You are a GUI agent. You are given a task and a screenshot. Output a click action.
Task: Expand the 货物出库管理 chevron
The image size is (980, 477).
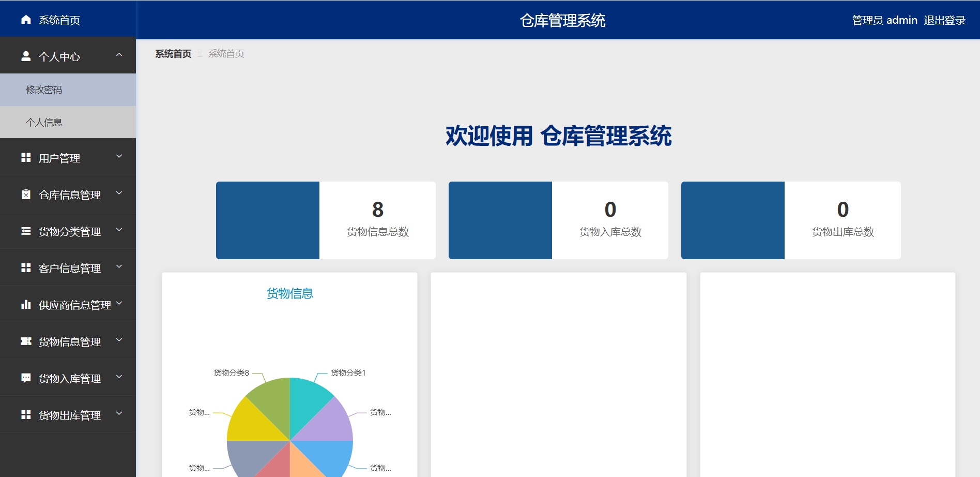[119, 413]
